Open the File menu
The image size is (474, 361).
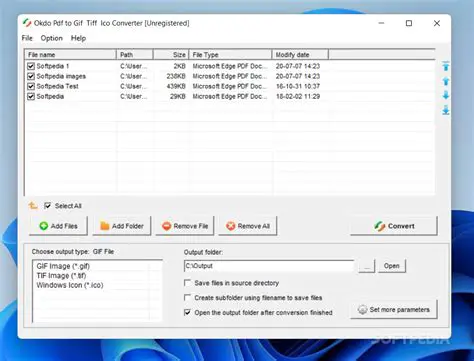tap(27, 38)
